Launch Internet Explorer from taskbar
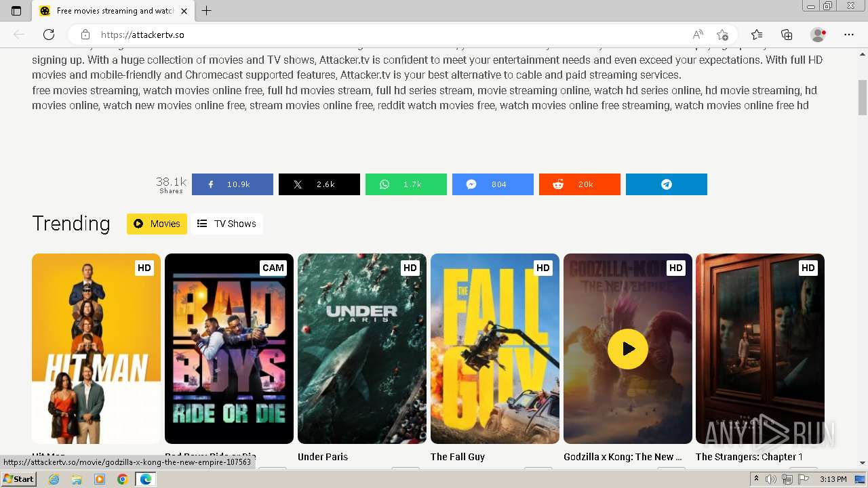This screenshot has height=488, width=868. [x=54, y=479]
